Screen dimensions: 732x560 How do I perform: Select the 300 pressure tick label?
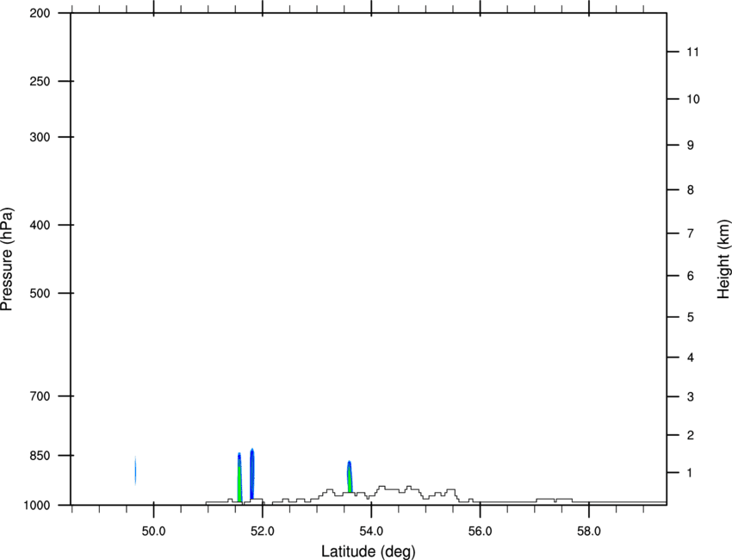pyautogui.click(x=40, y=137)
